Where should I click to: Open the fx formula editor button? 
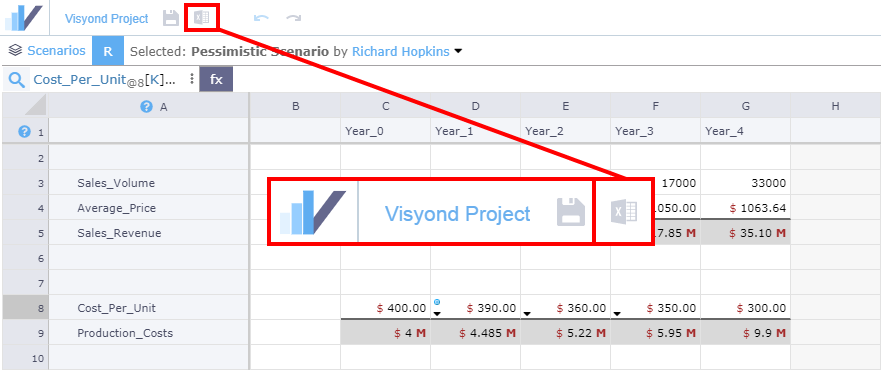tap(216, 80)
